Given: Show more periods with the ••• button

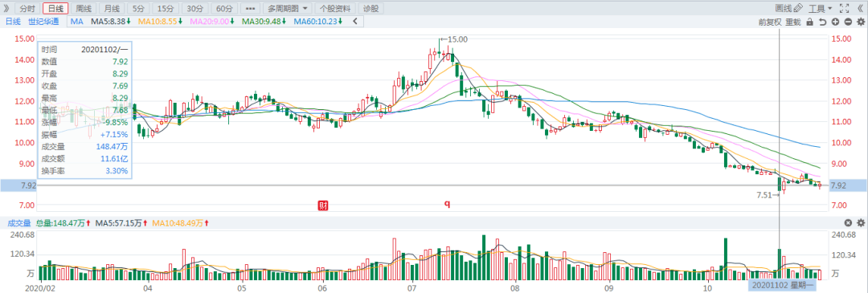Looking at the screenshot, I should tap(250, 8).
